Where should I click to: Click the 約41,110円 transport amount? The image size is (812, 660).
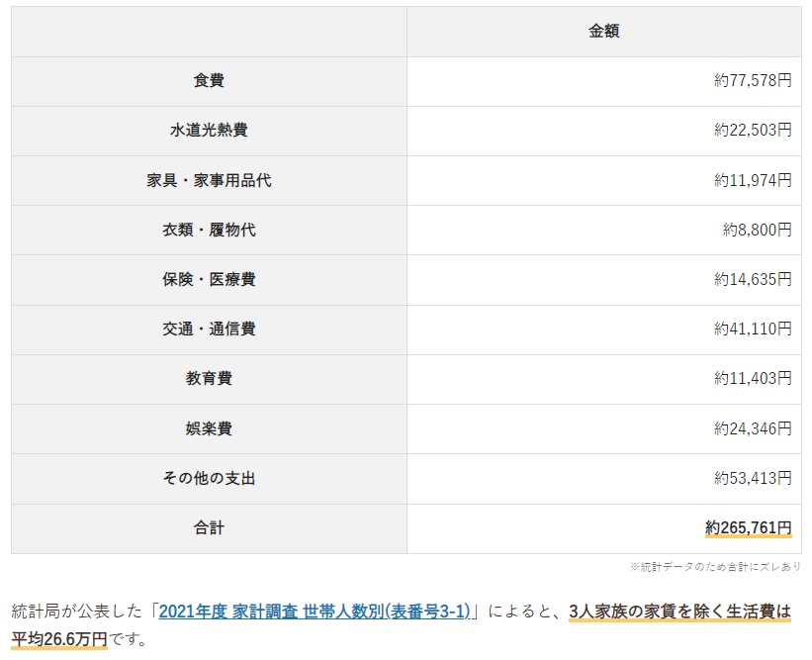pos(753,330)
